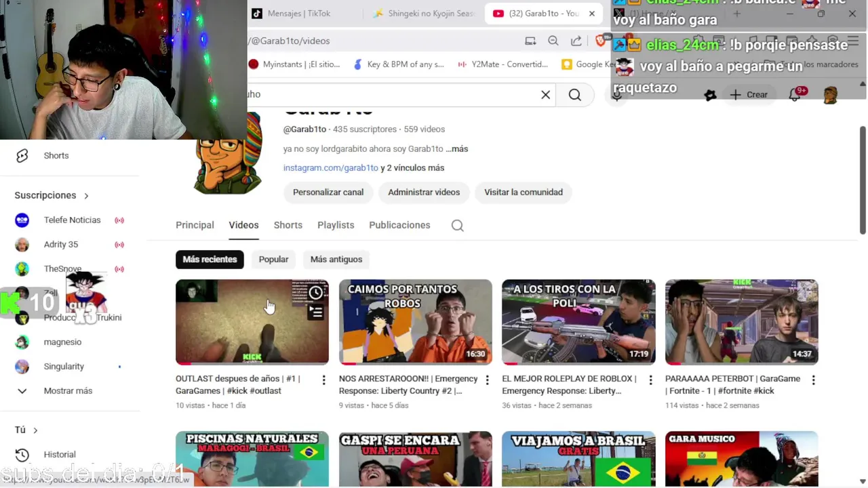This screenshot has height=488, width=868.
Task: Open the Shorts channel tab
Action: (288, 225)
